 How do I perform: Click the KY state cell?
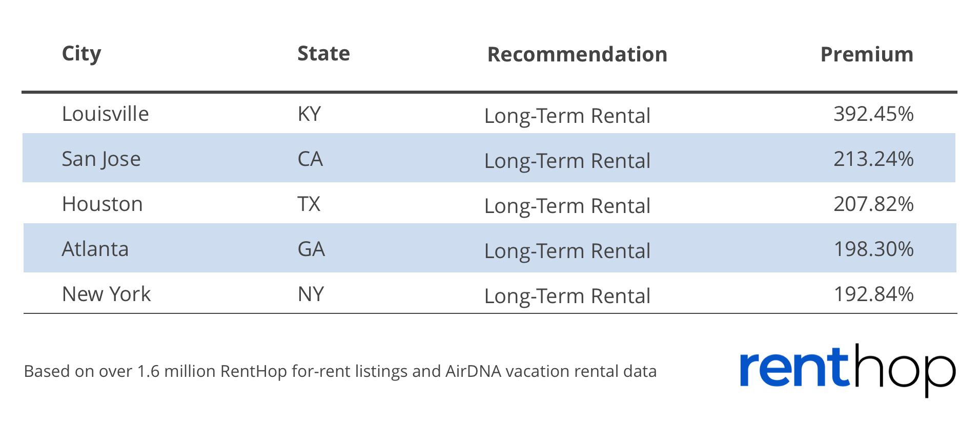click(x=309, y=114)
